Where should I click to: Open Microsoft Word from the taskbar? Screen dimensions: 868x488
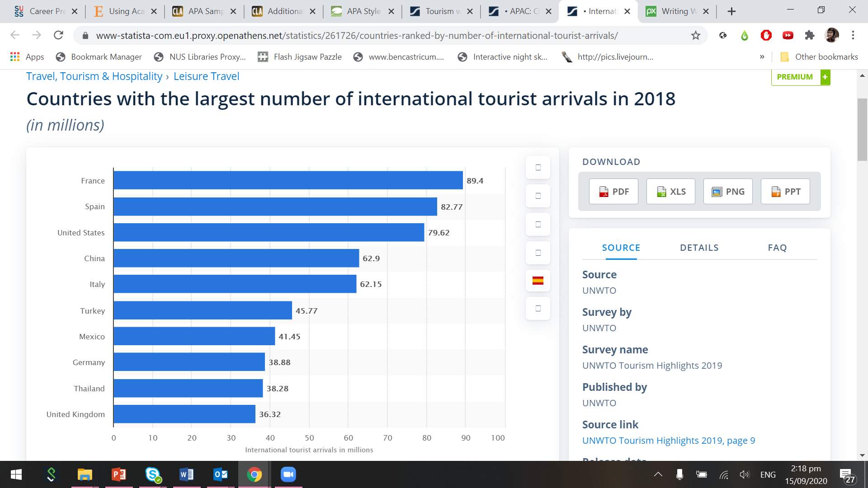(x=186, y=474)
